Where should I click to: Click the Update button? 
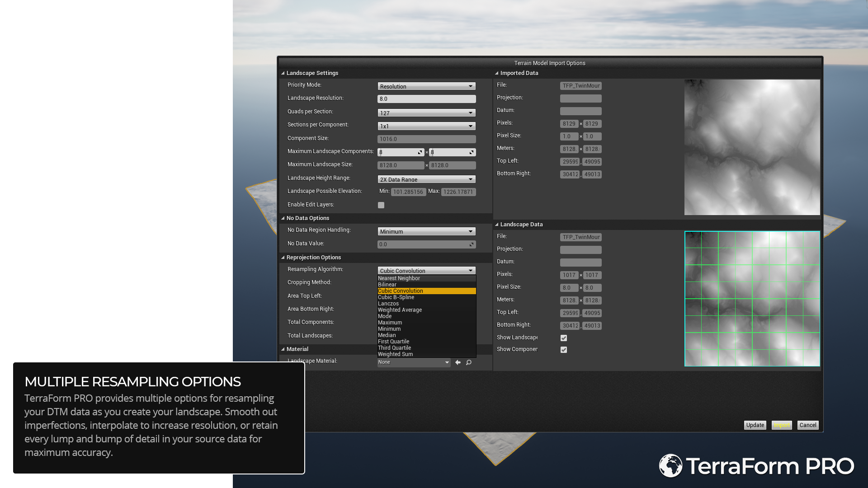(x=755, y=425)
